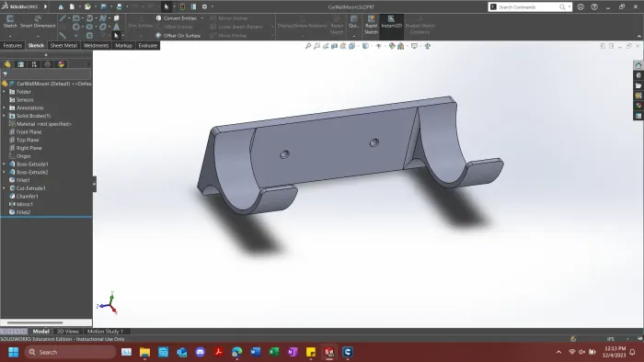644x362 pixels.
Task: Click the Save icon
Action: [103, 6]
